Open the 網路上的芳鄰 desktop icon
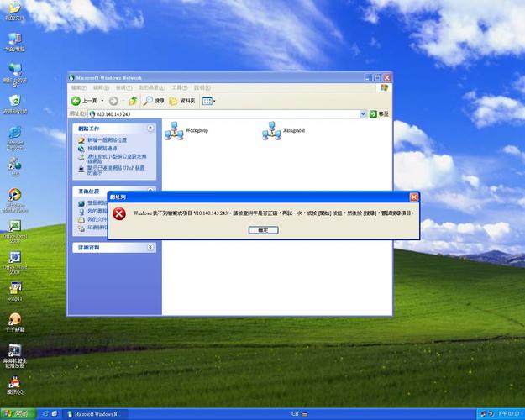 click(15, 75)
